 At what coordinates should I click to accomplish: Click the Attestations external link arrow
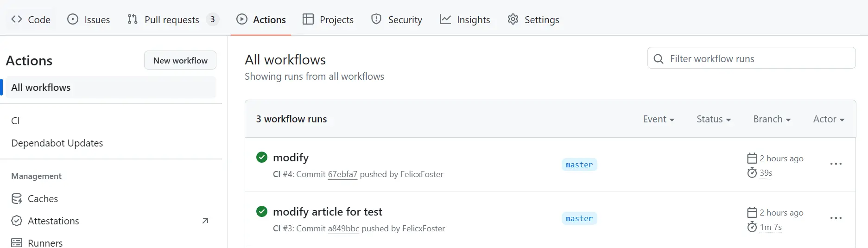(205, 221)
